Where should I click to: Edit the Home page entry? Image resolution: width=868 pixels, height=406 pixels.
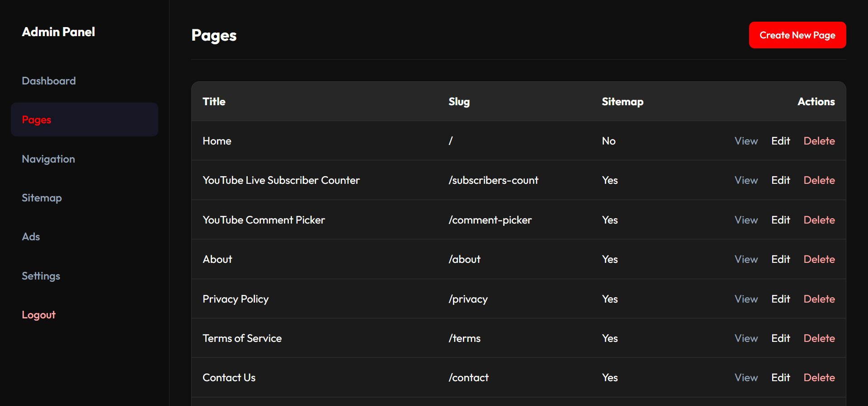[x=780, y=141]
